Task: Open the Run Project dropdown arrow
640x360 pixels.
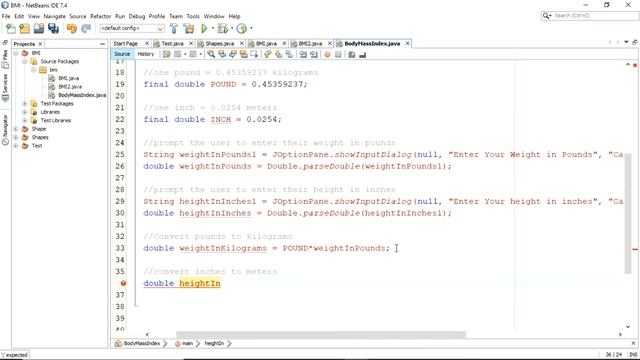Action: (213, 28)
